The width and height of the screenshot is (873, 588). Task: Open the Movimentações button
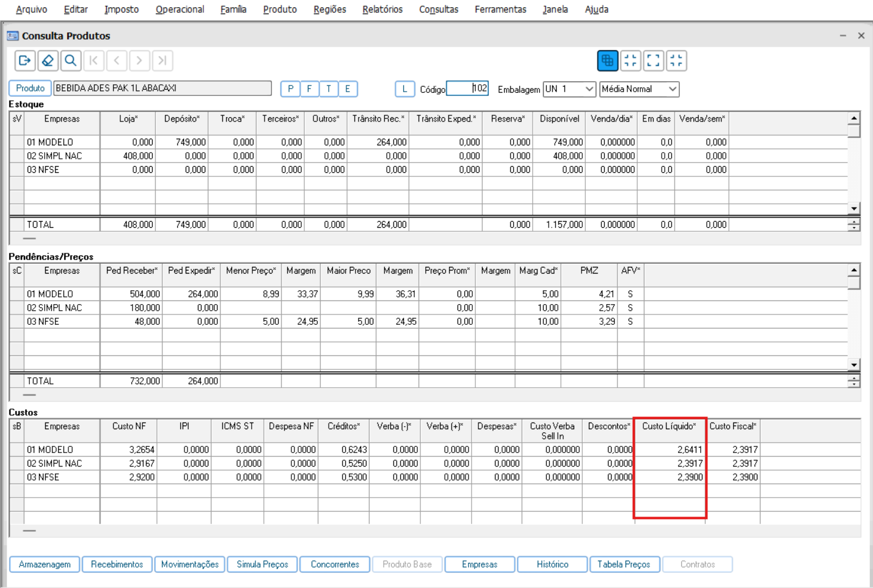(x=189, y=564)
